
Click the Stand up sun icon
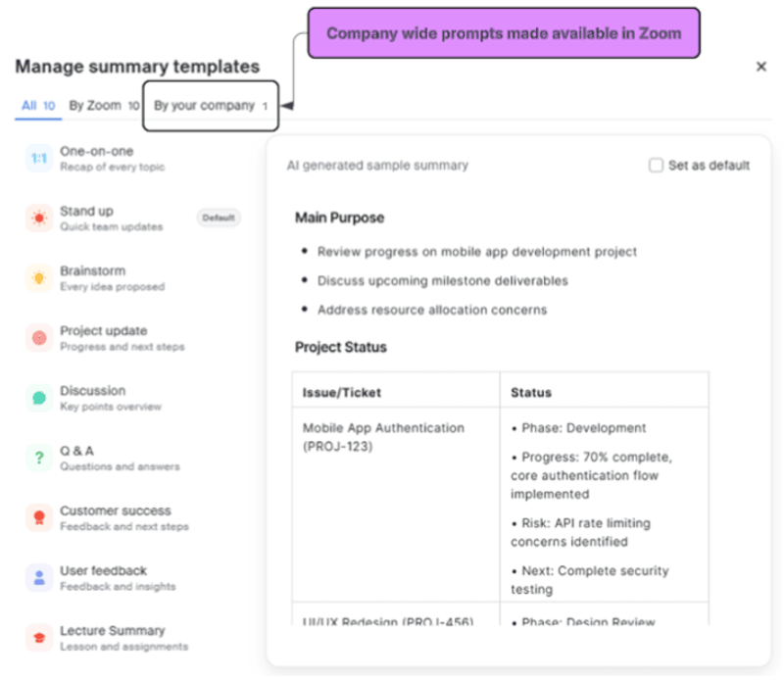(x=36, y=217)
